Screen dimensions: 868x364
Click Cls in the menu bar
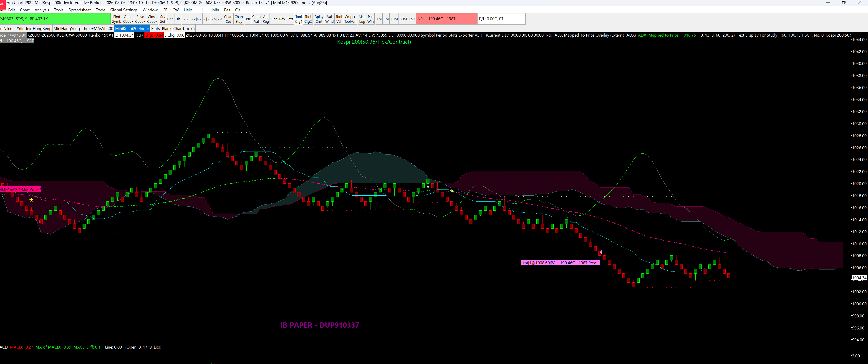point(238,10)
